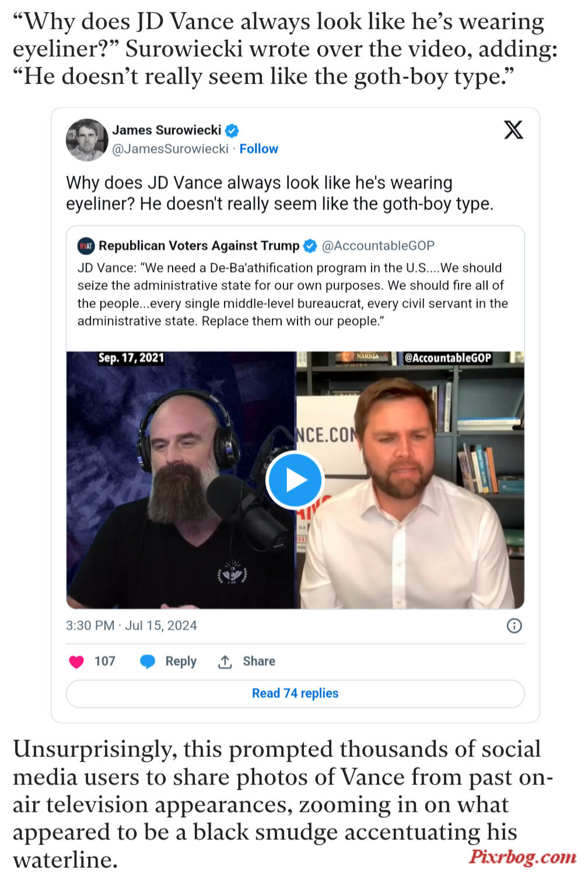This screenshot has height=876, width=588.
Task: Like the tweet with the heart icon
Action: pyautogui.click(x=76, y=662)
